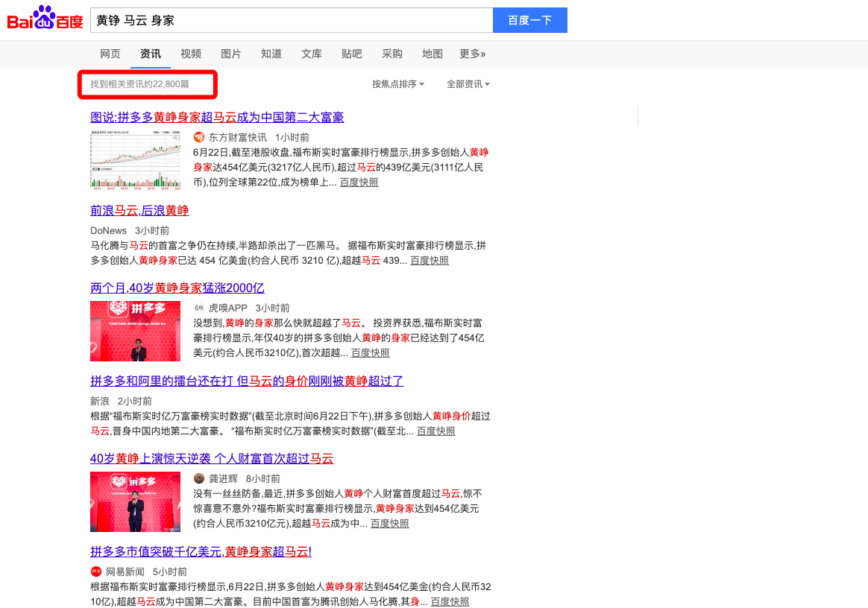Viewport: 868px width, 608px height.
Task: Expand the 按焦点排序 sort dropdown
Action: [398, 84]
